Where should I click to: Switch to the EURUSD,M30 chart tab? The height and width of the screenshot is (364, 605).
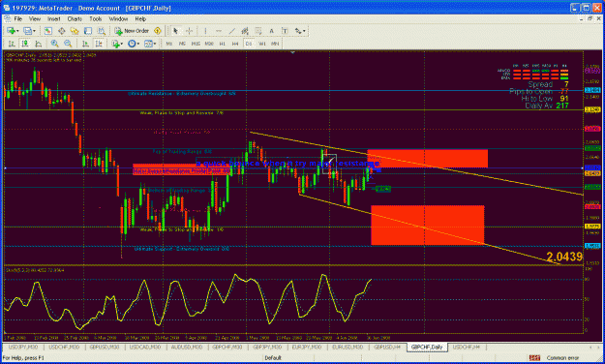pos(348,347)
